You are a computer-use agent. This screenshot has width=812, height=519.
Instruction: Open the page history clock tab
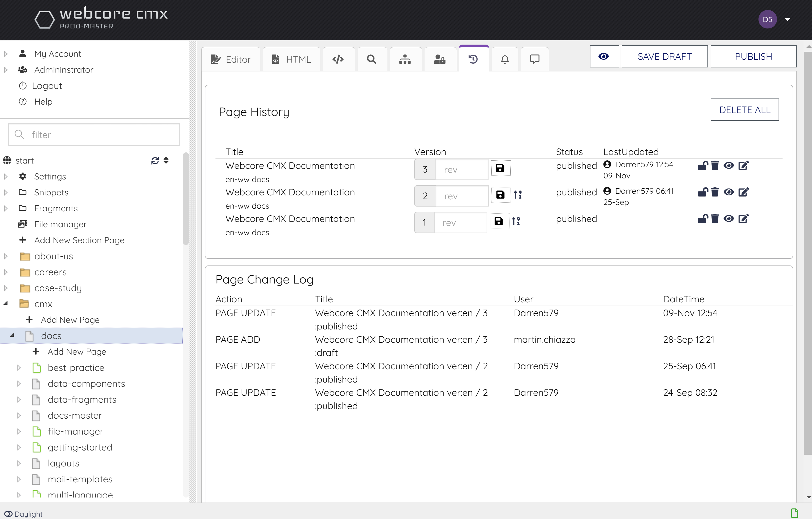(x=473, y=59)
